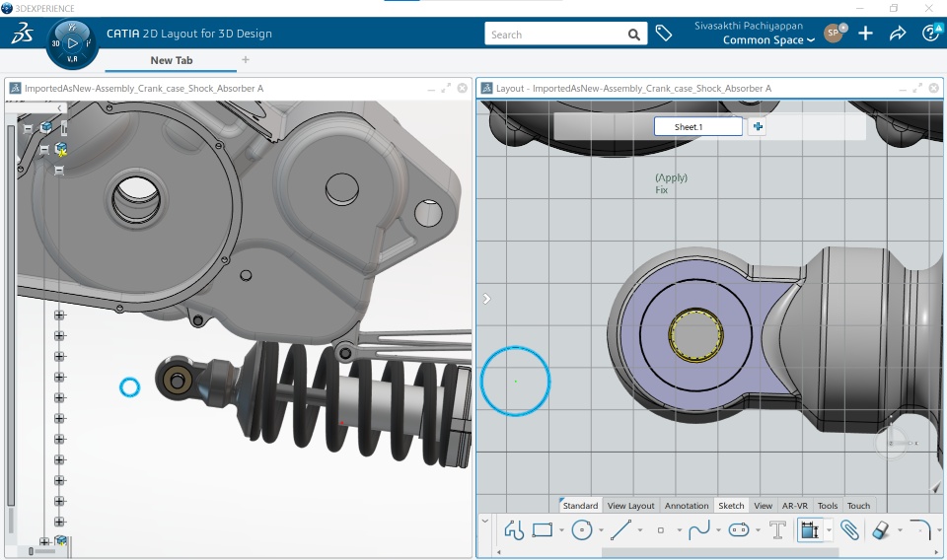
Task: Open the tag icon beside search
Action: pyautogui.click(x=664, y=34)
